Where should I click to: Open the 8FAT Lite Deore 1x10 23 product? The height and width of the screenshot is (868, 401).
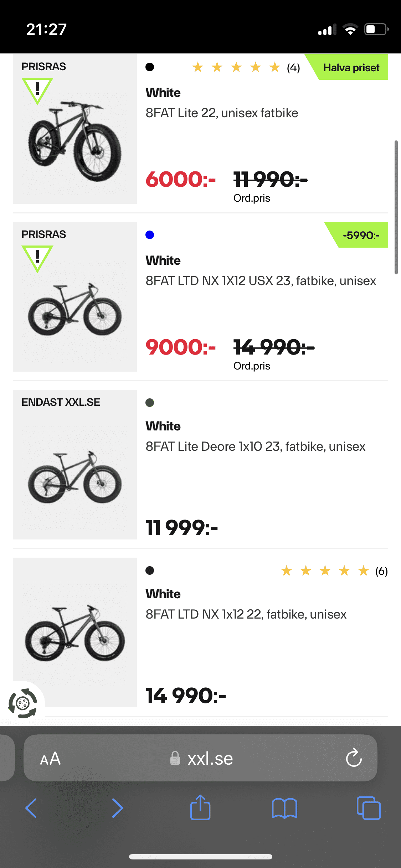pyautogui.click(x=255, y=446)
